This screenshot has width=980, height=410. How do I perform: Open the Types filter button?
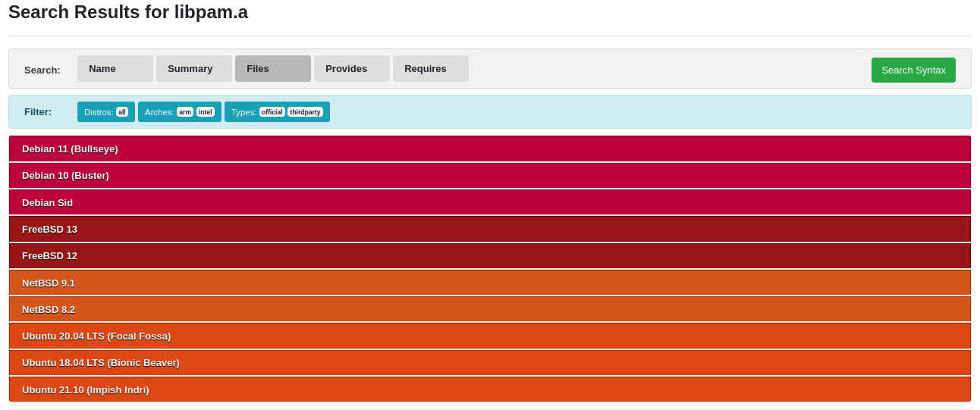click(x=277, y=111)
